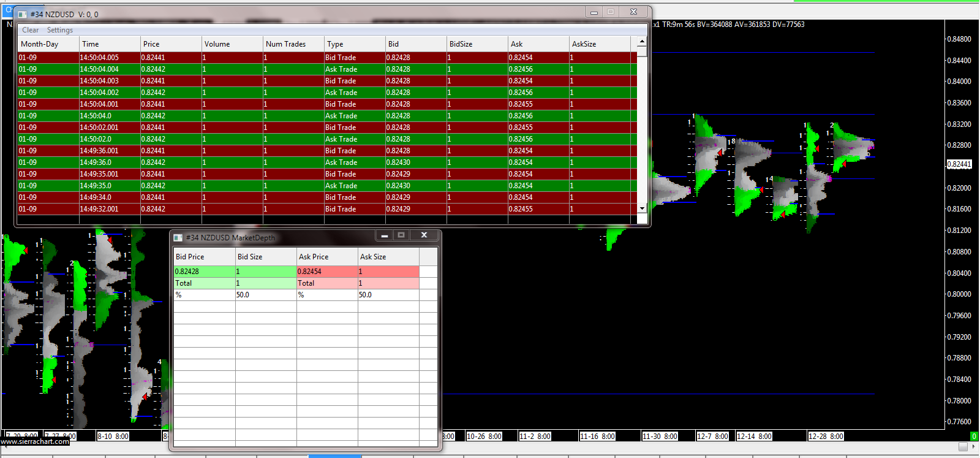The width and height of the screenshot is (980, 458).
Task: Click the 0.83200 price axis label
Action: [959, 124]
